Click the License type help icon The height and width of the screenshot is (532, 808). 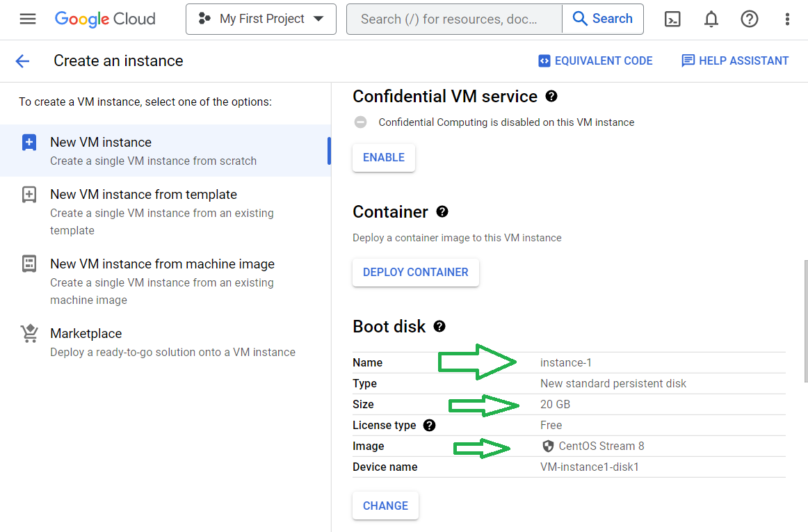point(429,425)
